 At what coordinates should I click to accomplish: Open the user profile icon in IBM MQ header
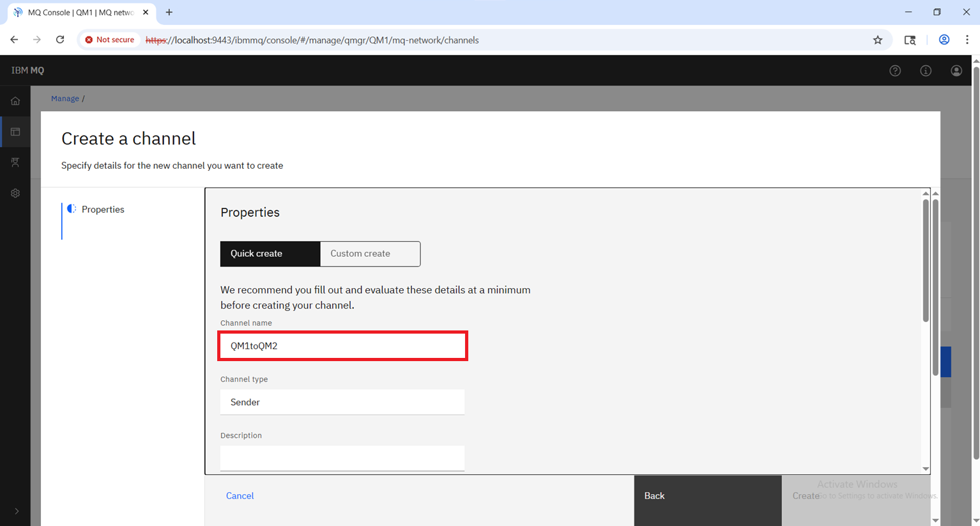click(x=956, y=71)
